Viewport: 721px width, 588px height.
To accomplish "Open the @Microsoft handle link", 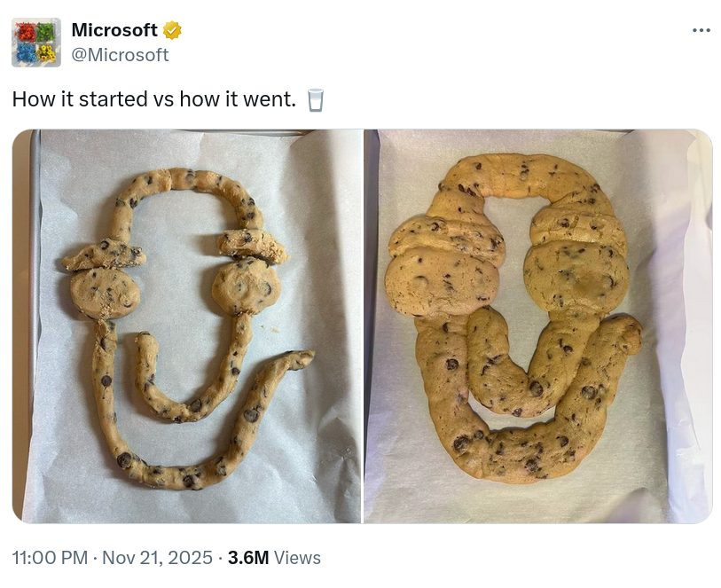I will [120, 55].
